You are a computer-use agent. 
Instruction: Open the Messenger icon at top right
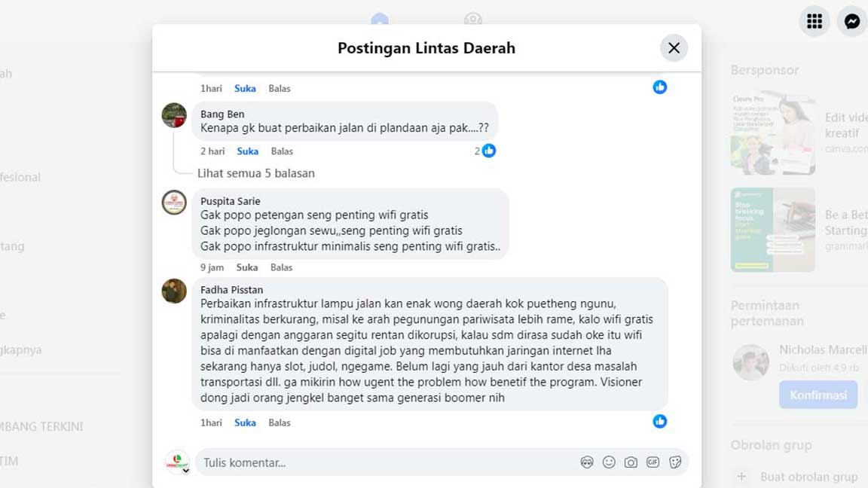click(852, 21)
